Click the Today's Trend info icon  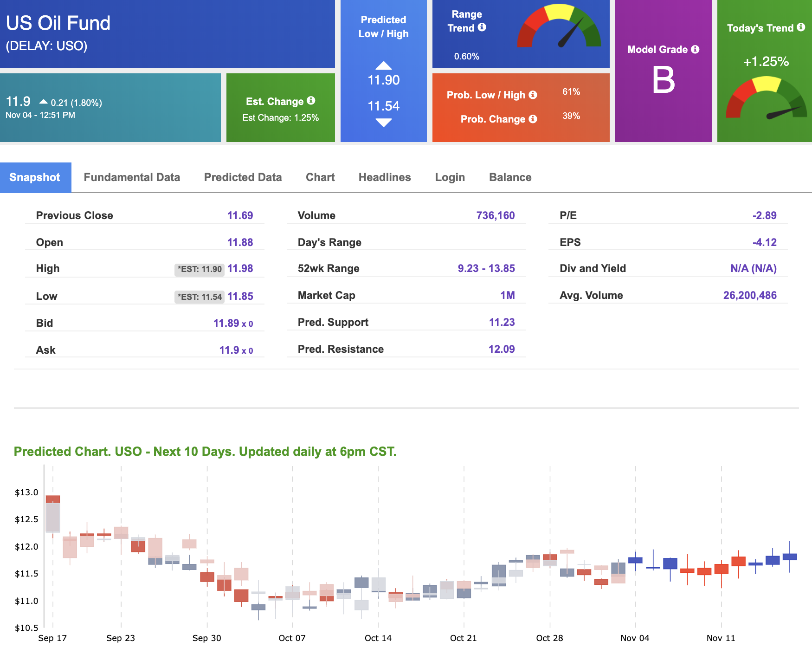click(801, 27)
